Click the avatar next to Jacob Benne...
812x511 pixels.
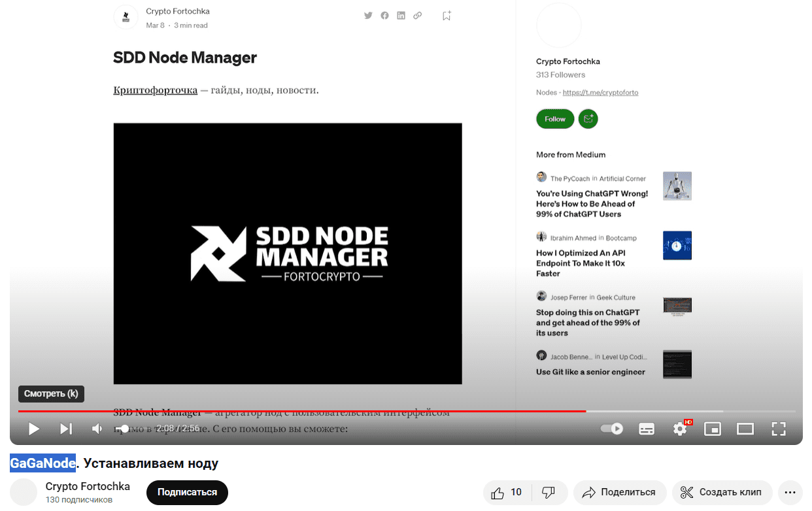[541, 355]
